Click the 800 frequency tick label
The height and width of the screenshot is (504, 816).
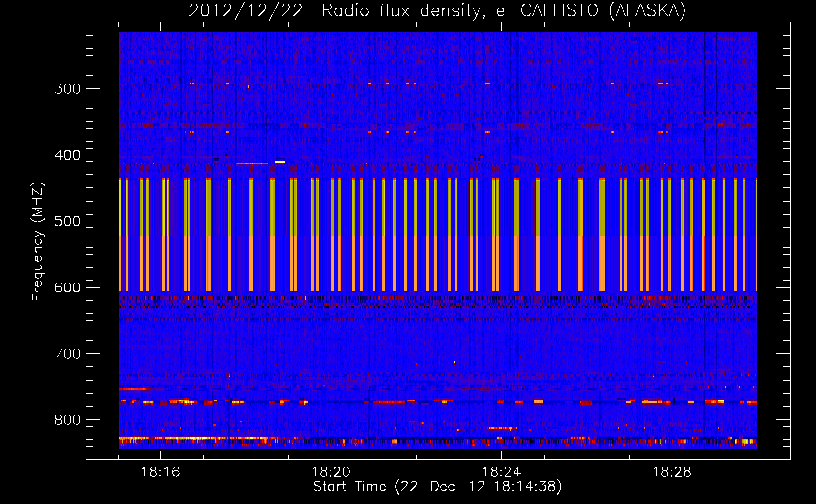68,420
